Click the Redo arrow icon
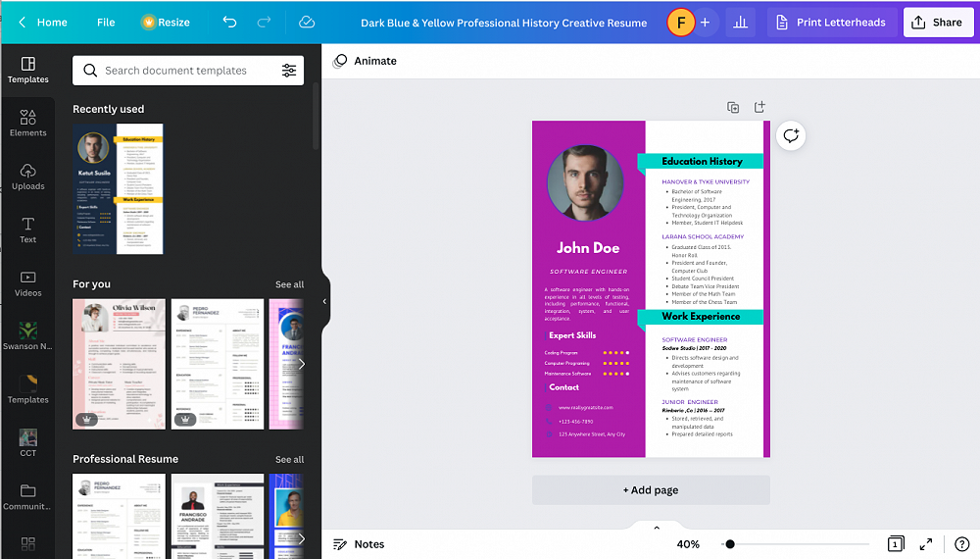Image resolution: width=980 pixels, height=559 pixels. [263, 22]
